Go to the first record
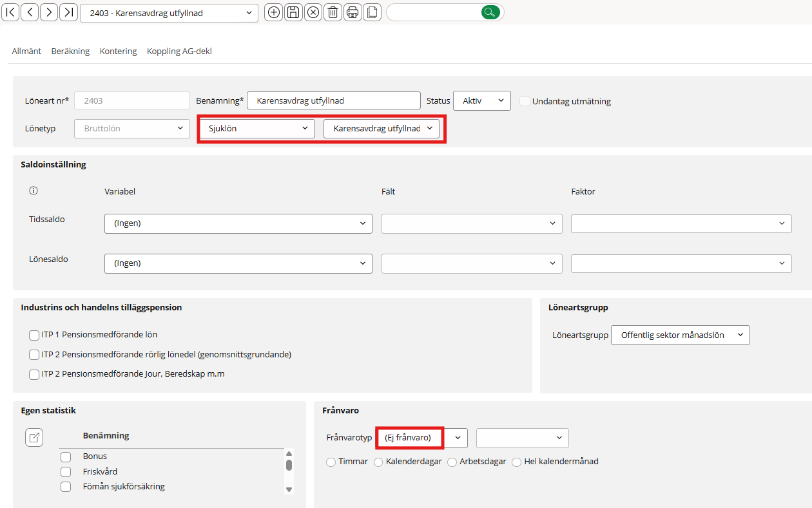 coord(11,12)
